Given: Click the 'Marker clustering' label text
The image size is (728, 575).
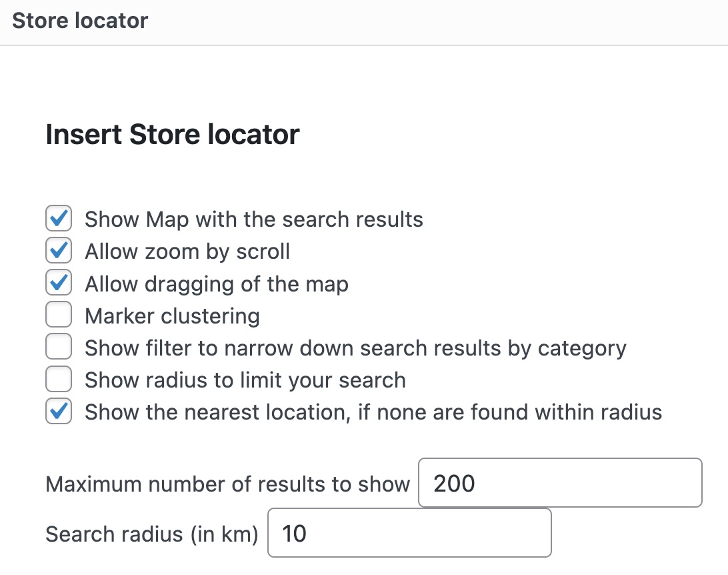Looking at the screenshot, I should tap(172, 316).
